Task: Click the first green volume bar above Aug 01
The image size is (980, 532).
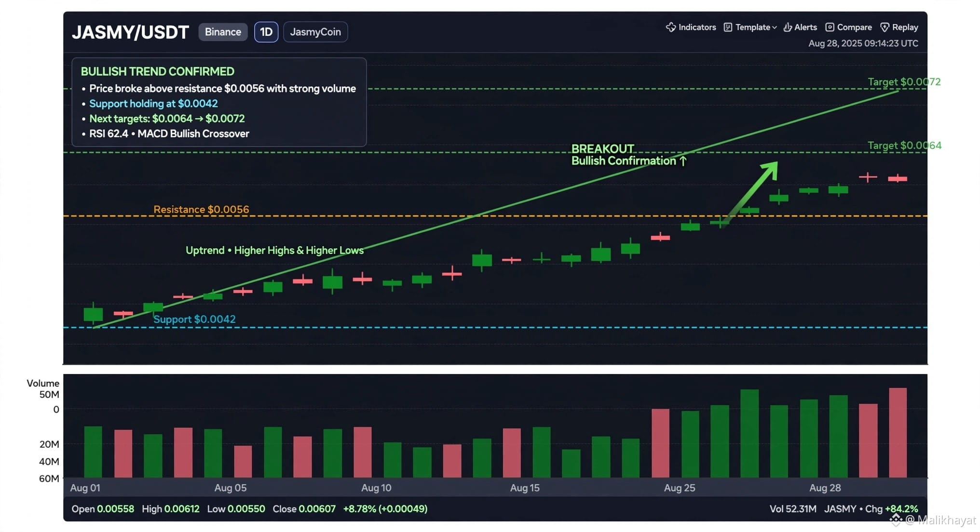Action: 93,452
